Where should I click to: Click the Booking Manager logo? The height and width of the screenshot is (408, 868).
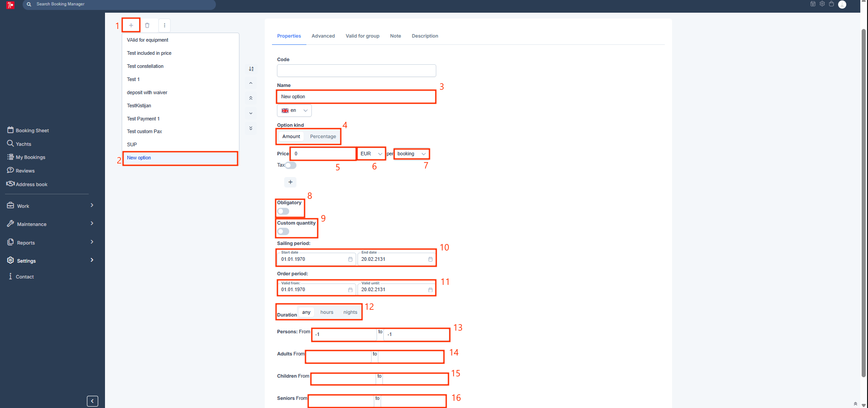(x=10, y=5)
